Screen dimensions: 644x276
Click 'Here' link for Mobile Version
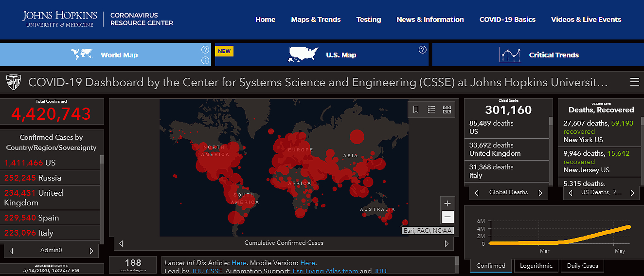[x=307, y=263]
